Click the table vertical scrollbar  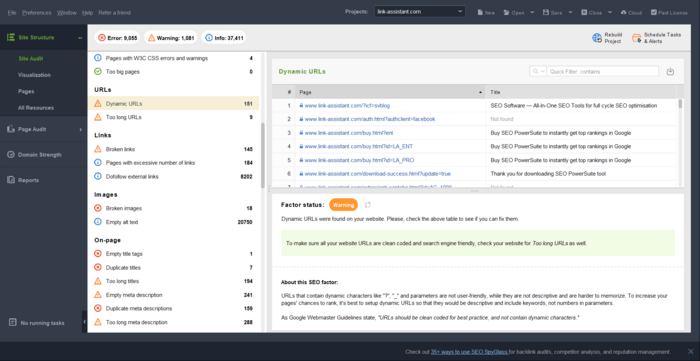680,104
